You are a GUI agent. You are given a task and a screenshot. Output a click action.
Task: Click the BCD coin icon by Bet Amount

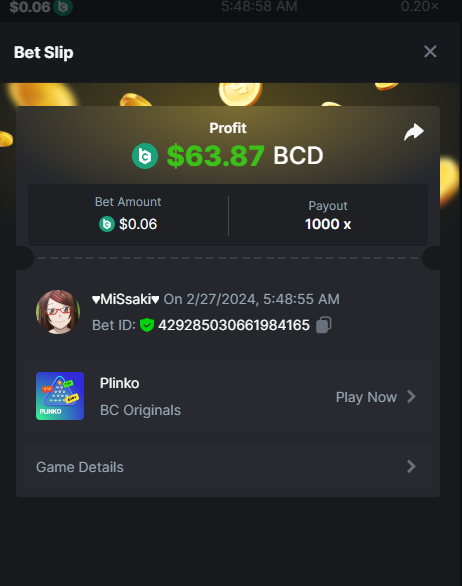click(x=107, y=224)
